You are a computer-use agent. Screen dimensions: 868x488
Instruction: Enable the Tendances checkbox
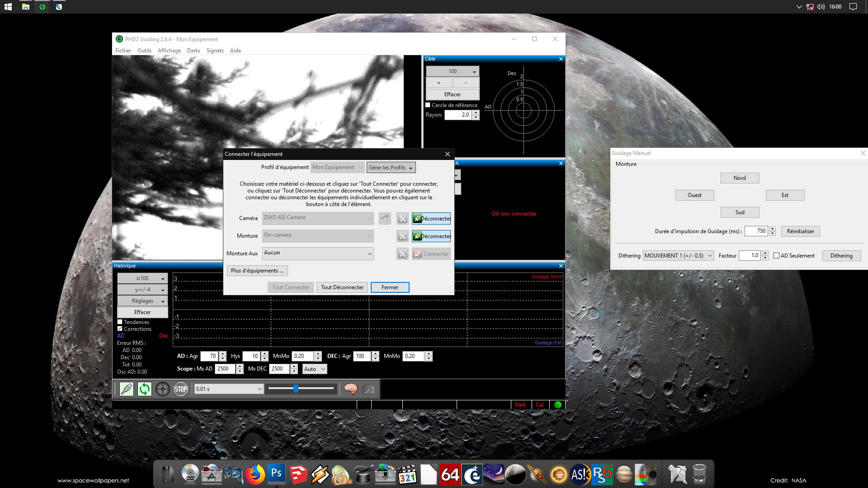pyautogui.click(x=120, y=322)
